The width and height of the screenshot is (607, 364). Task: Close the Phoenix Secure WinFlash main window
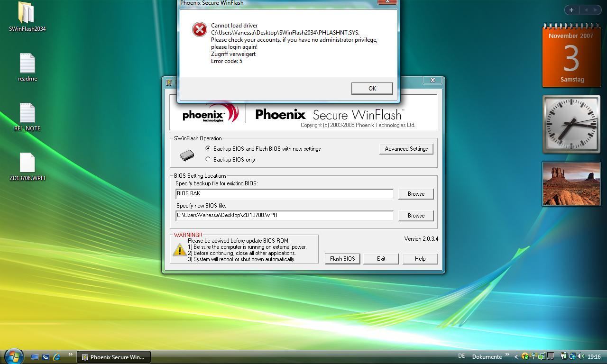click(432, 81)
